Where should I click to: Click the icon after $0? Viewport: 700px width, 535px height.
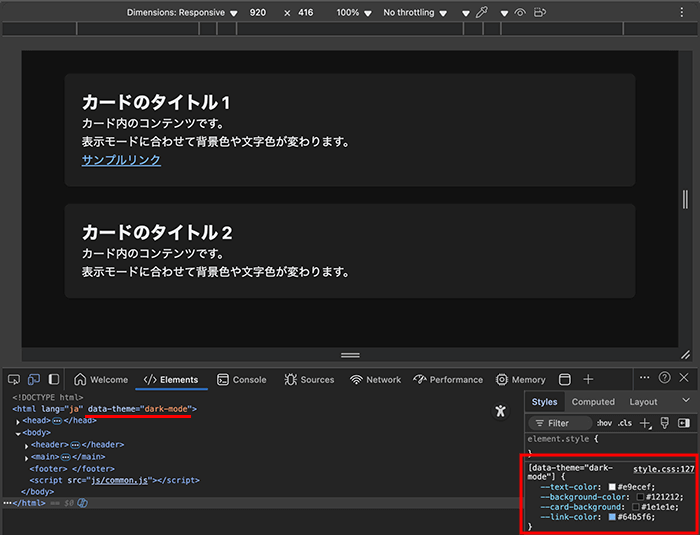pyautogui.click(x=82, y=503)
